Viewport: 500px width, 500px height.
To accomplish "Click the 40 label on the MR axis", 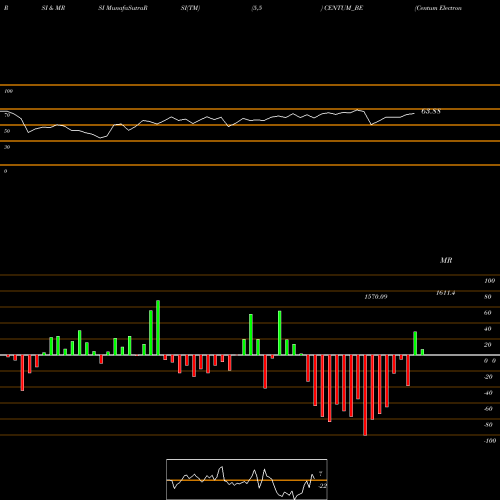I will tap(488, 329).
